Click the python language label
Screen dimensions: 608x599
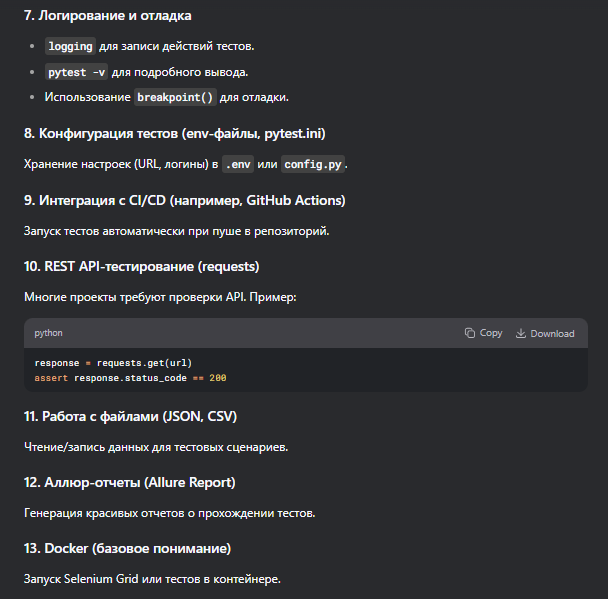click(49, 333)
